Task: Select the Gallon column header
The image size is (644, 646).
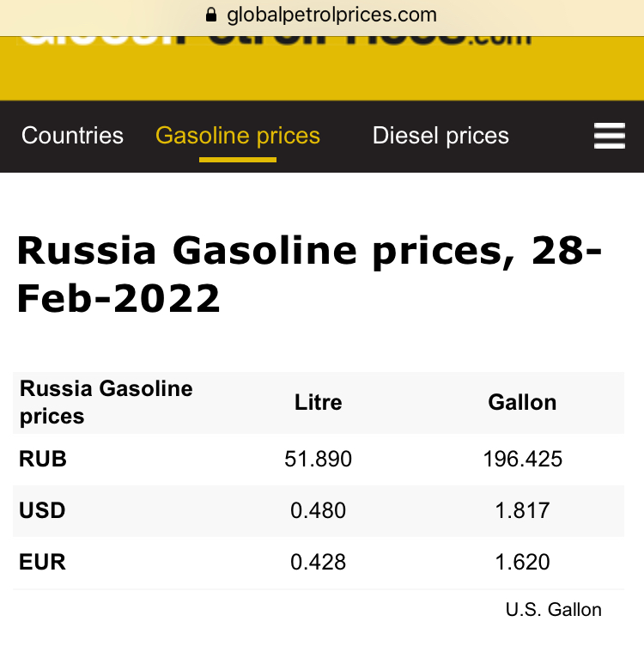Action: click(x=522, y=403)
